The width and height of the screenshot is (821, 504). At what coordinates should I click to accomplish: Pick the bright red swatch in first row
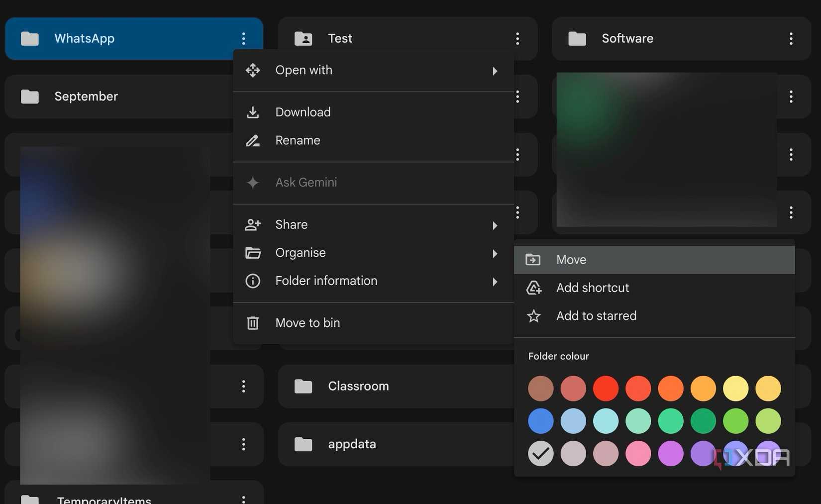point(606,389)
